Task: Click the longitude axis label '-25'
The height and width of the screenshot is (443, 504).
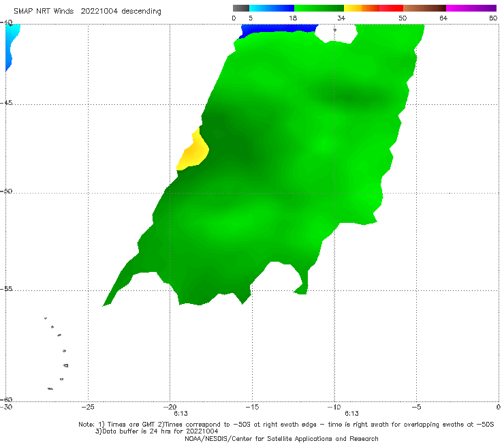Action: click(88, 407)
